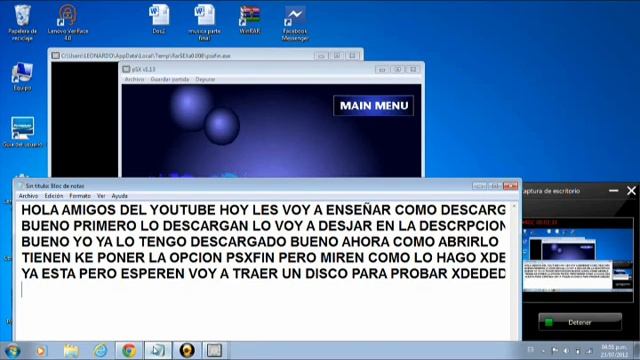Viewport: 640px width, 360px height.
Task: Select the WinRAR desktop icon
Action: 250,19
